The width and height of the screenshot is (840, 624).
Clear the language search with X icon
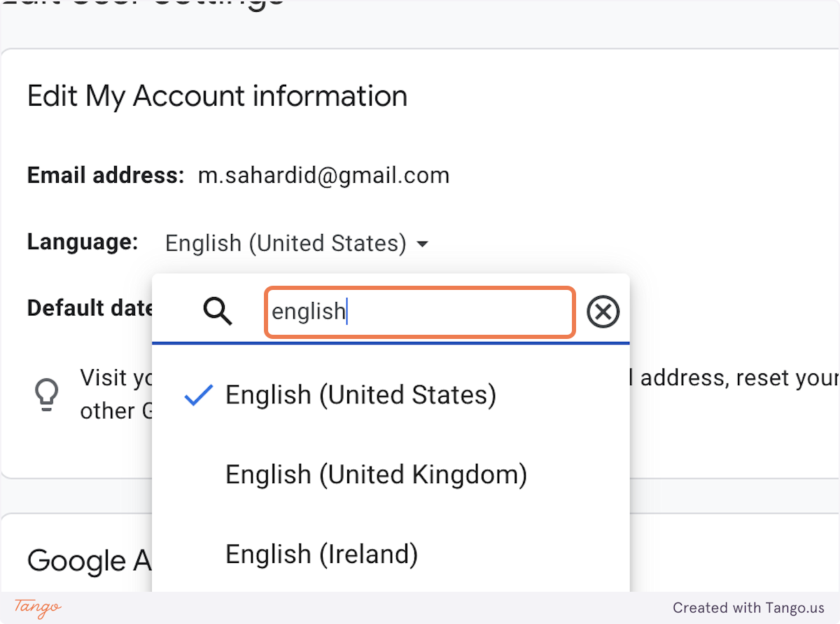tap(603, 312)
